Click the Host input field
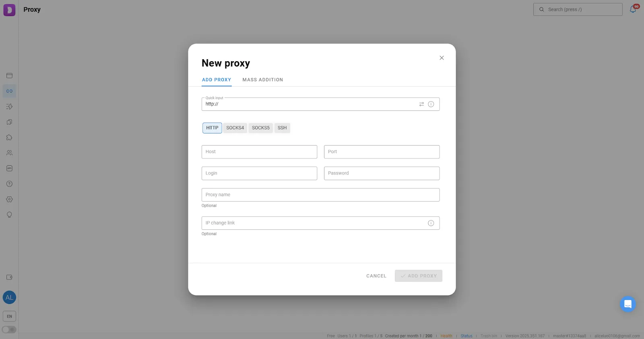The image size is (644, 339). [x=259, y=152]
